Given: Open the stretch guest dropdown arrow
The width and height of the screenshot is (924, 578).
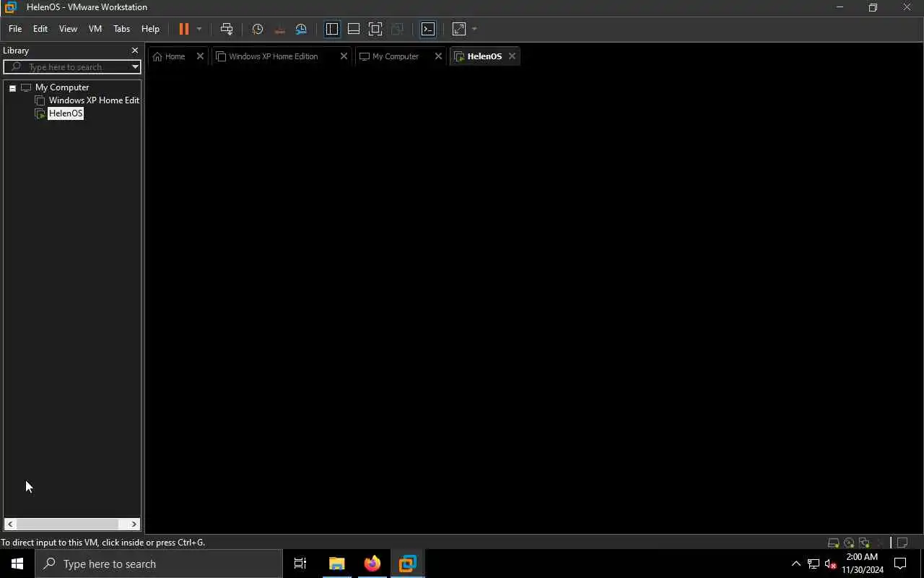Looking at the screenshot, I should [x=474, y=29].
